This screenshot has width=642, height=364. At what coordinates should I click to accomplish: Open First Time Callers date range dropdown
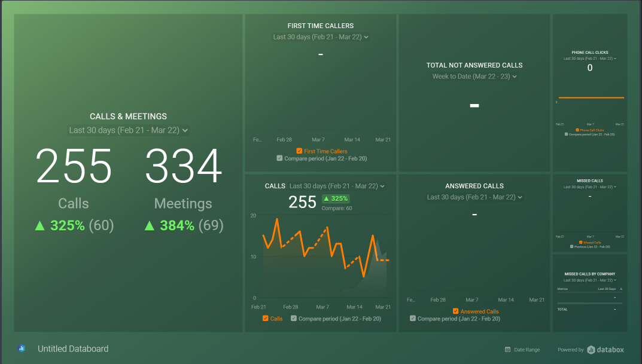(366, 37)
